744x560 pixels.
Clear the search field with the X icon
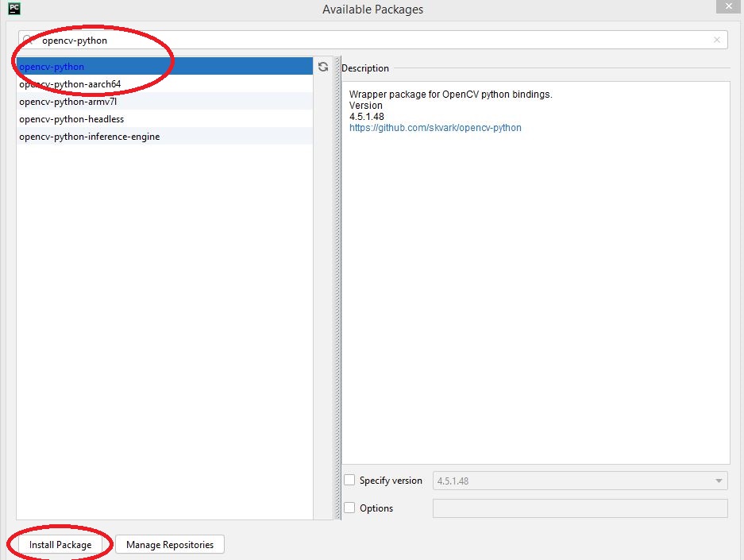717,39
